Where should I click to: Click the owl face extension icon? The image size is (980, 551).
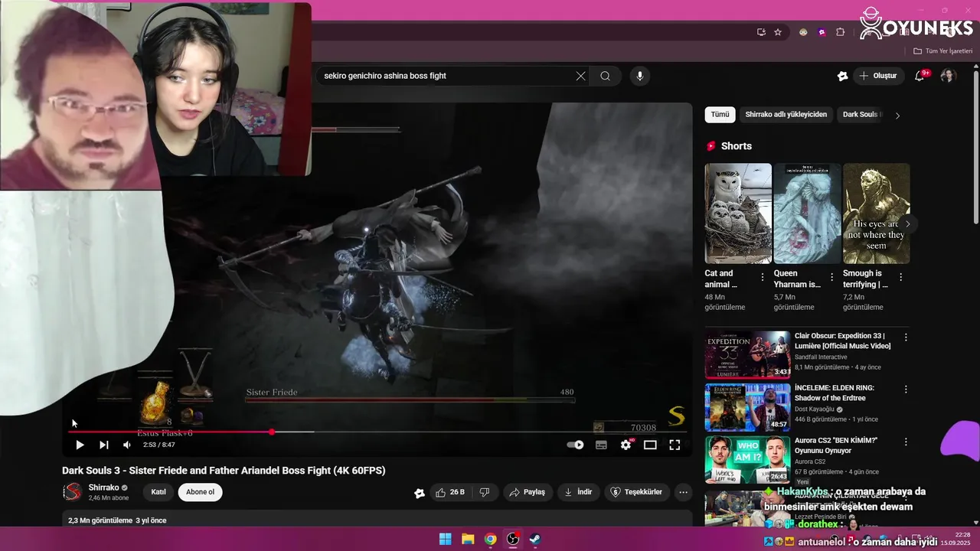(803, 32)
